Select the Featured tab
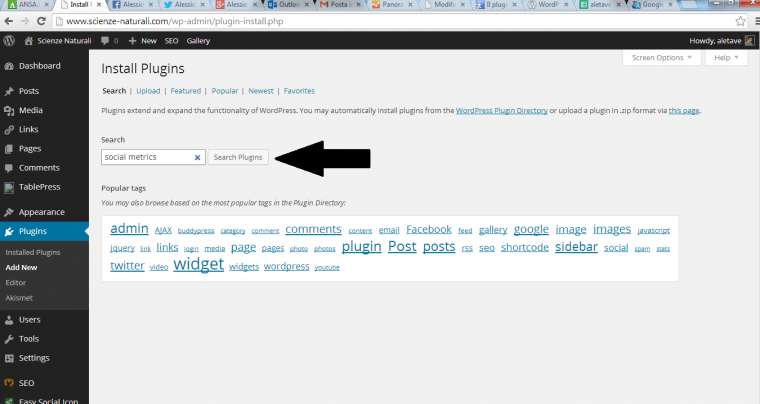The image size is (760, 404). click(x=186, y=91)
